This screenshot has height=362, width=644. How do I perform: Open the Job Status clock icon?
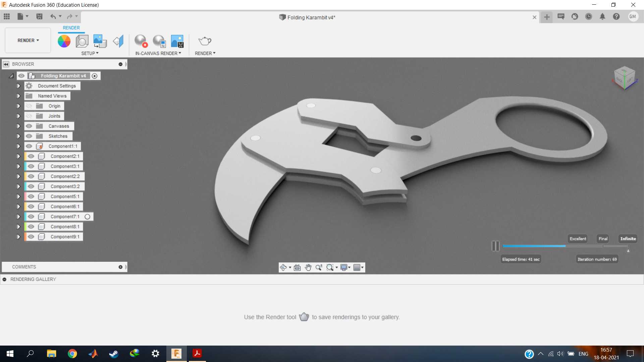pyautogui.click(x=588, y=16)
